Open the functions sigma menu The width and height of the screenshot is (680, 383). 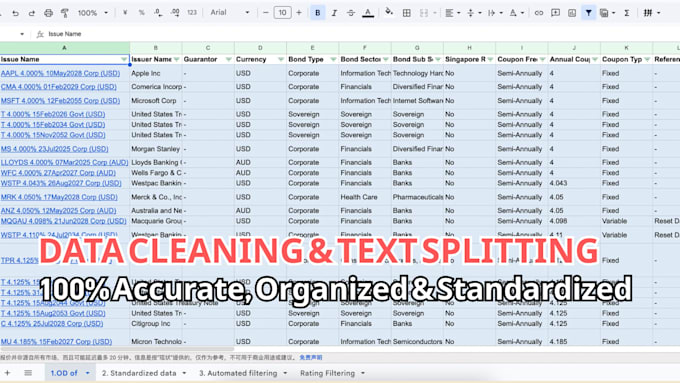[x=627, y=13]
